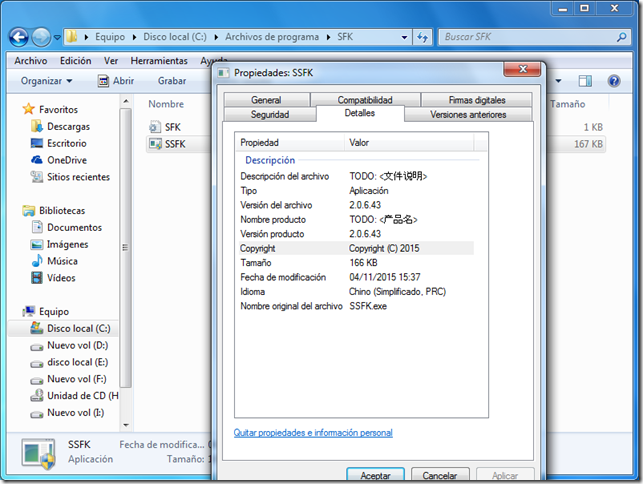
Task: Switch to the Compatibilidad tab
Action: point(365,100)
